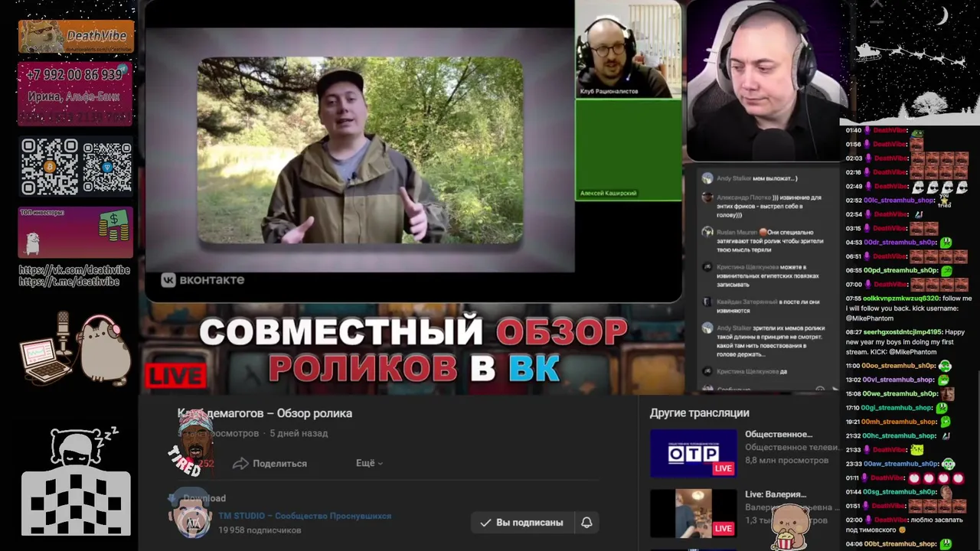Click the '19 958 подписчиков' subscriber count
980x551 pixels.
[260, 530]
